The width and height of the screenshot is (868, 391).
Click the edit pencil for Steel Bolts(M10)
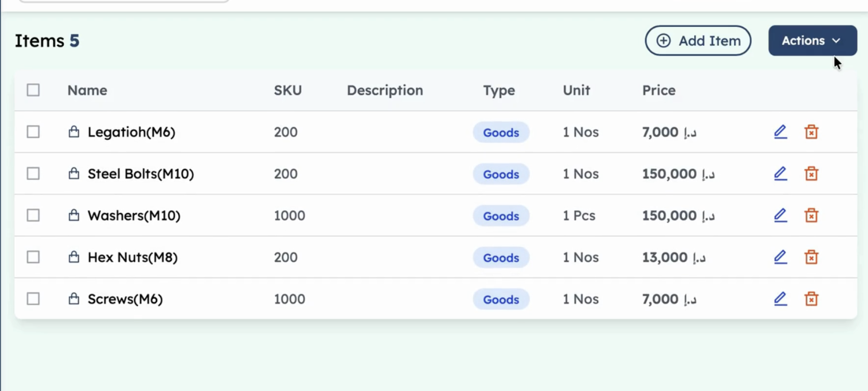coord(780,174)
